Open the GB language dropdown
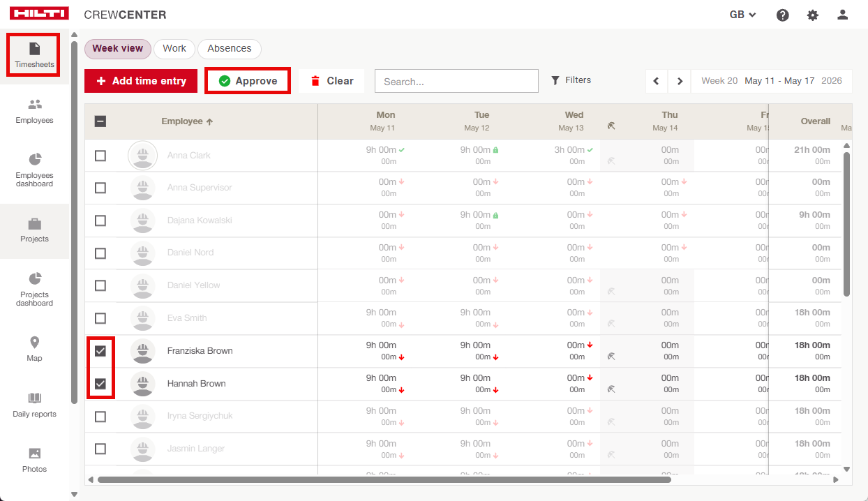This screenshot has width=868, height=501. [x=743, y=15]
